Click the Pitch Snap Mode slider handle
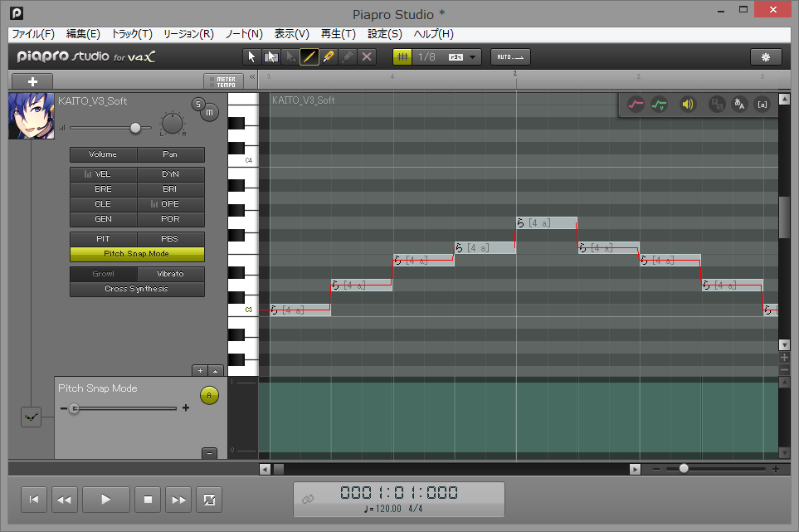The width and height of the screenshot is (799, 532). [x=75, y=408]
